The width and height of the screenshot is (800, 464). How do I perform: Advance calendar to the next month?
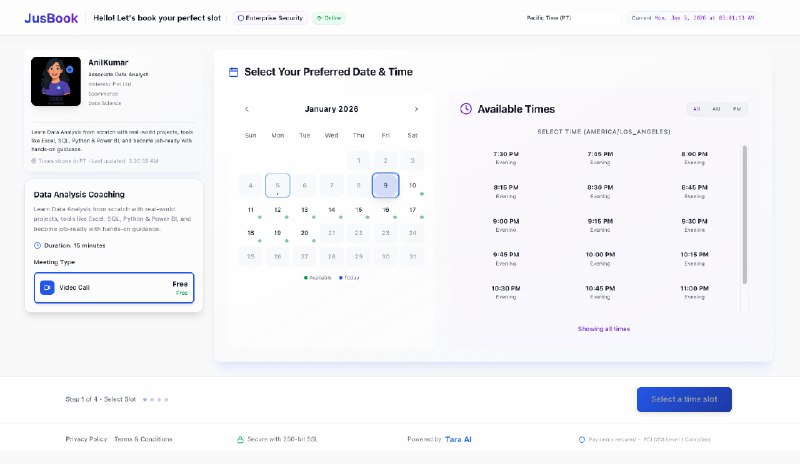pyautogui.click(x=416, y=109)
